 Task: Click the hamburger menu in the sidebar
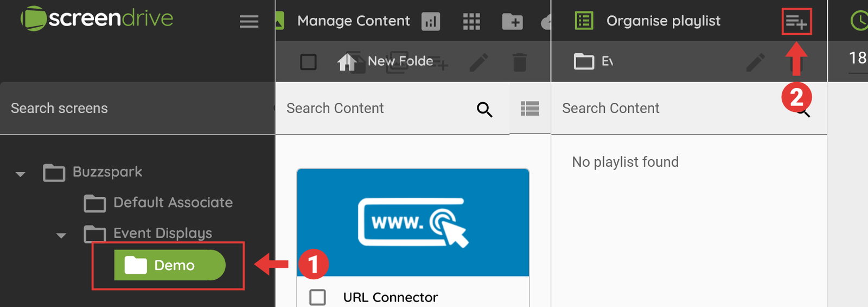click(249, 22)
